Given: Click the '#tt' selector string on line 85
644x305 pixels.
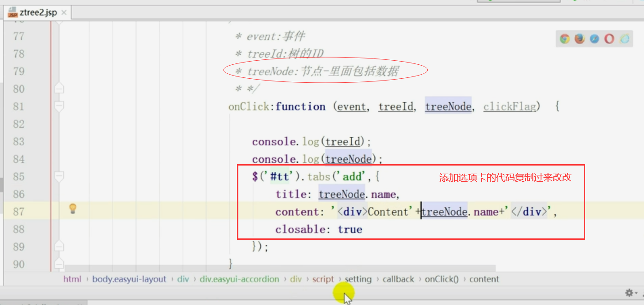Looking at the screenshot, I should tap(280, 177).
